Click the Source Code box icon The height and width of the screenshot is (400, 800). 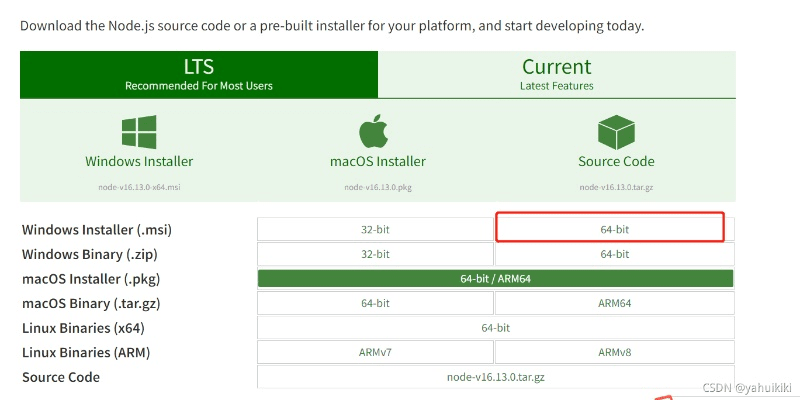coord(616,131)
